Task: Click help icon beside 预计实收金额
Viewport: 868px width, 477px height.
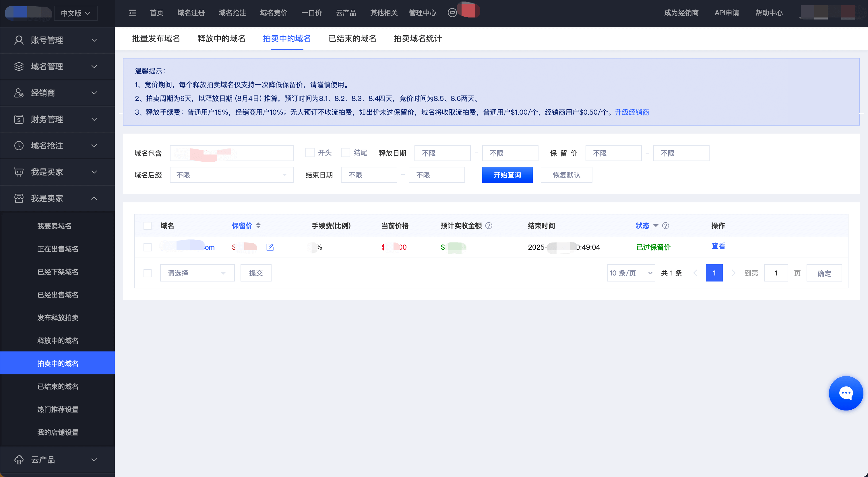Action: click(489, 226)
